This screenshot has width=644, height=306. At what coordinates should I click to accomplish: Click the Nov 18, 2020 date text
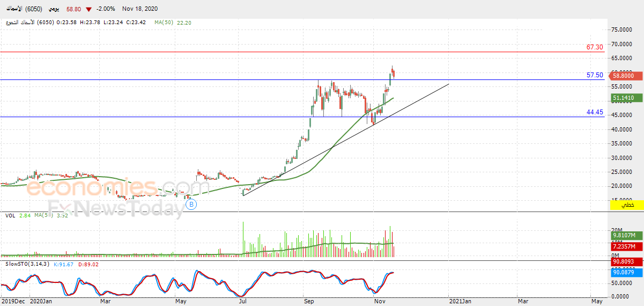coord(140,9)
